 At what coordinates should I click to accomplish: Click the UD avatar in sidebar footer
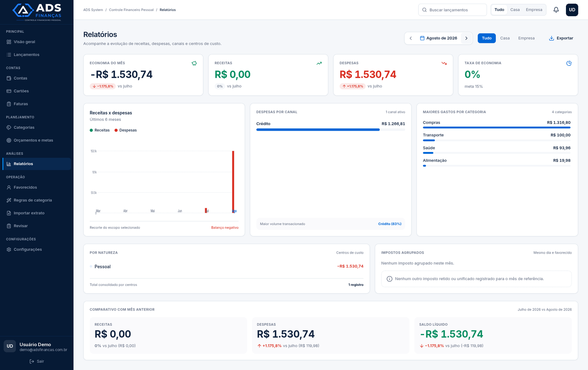(10, 346)
